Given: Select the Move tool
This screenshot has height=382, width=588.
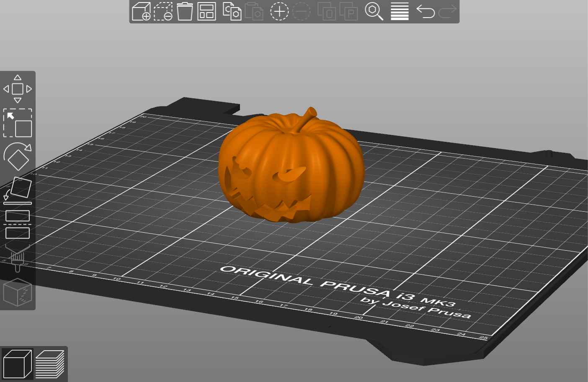Looking at the screenshot, I should point(18,89).
